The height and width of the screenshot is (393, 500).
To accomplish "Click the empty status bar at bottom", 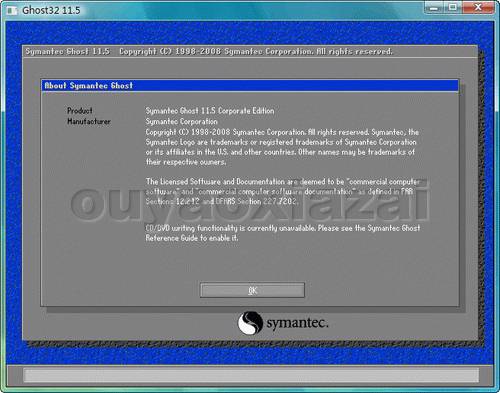I will click(251, 375).
